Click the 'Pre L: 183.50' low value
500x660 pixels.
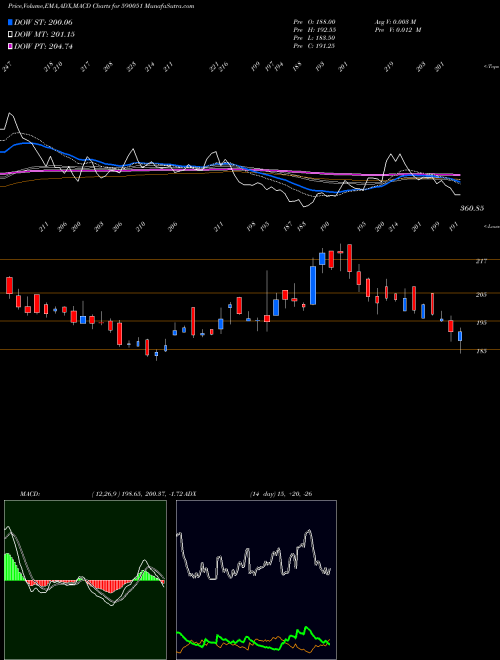(x=314, y=38)
